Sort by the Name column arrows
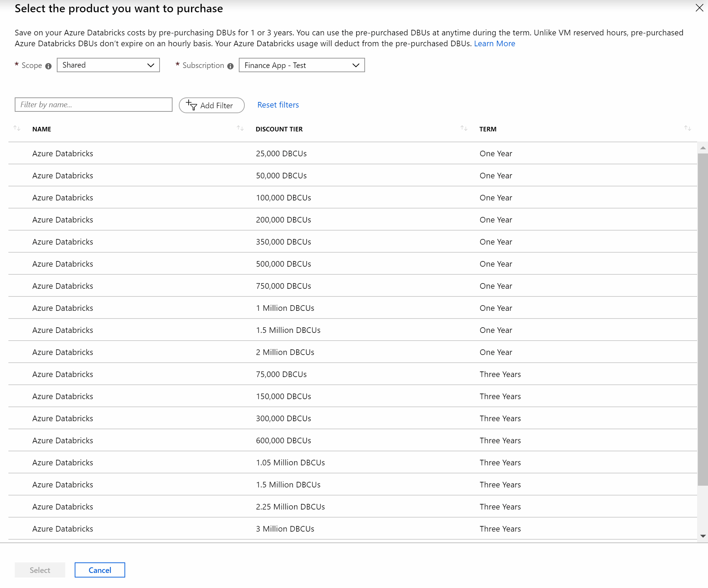Screen dimensions: 708x588 [240, 128]
